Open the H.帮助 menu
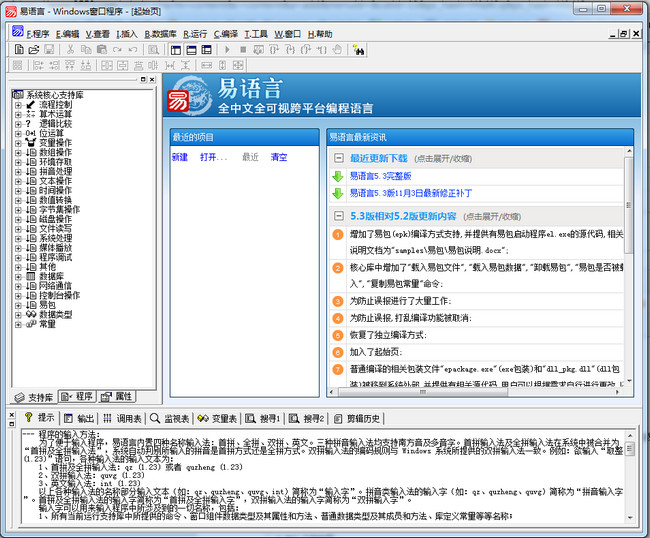The height and width of the screenshot is (538, 650). pos(320,34)
